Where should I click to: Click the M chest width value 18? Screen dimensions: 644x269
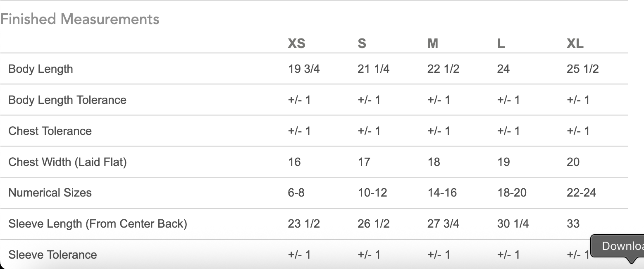point(434,162)
